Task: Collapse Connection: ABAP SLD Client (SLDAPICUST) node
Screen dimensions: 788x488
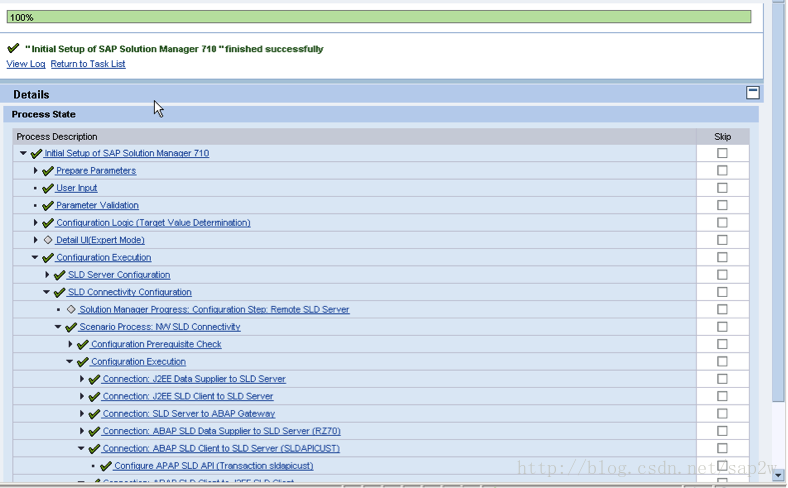Action: pos(81,448)
